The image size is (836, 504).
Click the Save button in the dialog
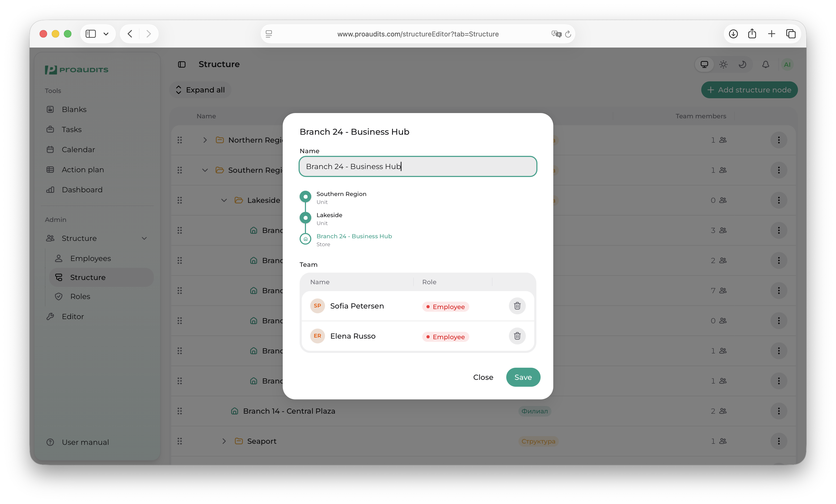coord(523,377)
